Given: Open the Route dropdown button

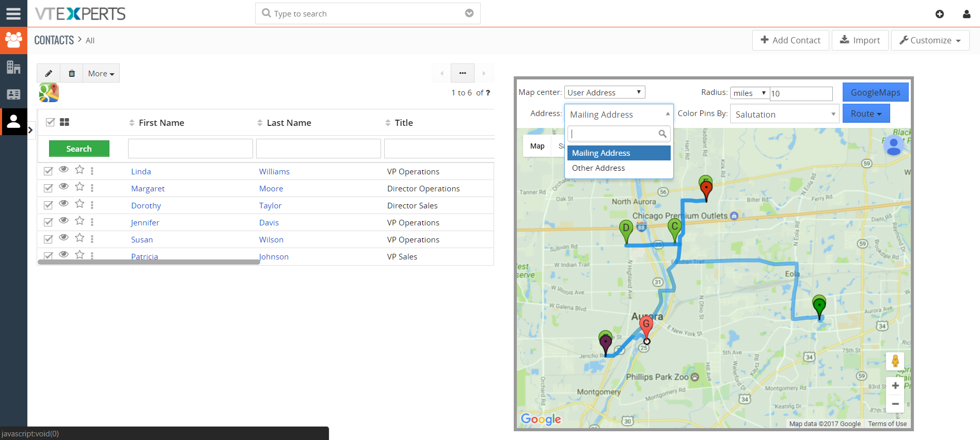Looking at the screenshot, I should [x=866, y=113].
